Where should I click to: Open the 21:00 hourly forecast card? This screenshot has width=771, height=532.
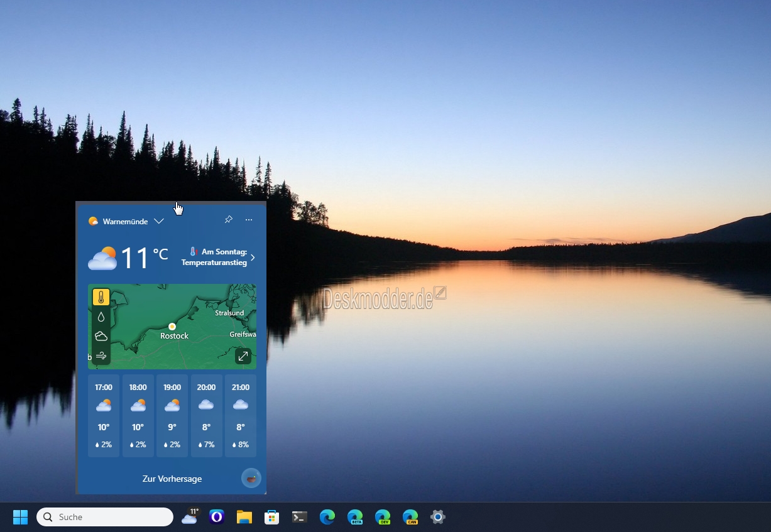[x=241, y=415]
